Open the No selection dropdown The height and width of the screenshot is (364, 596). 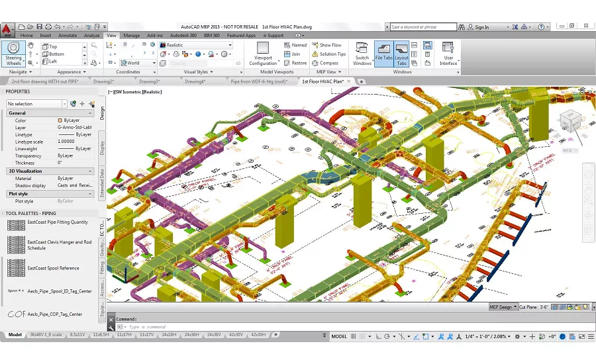[x=36, y=104]
